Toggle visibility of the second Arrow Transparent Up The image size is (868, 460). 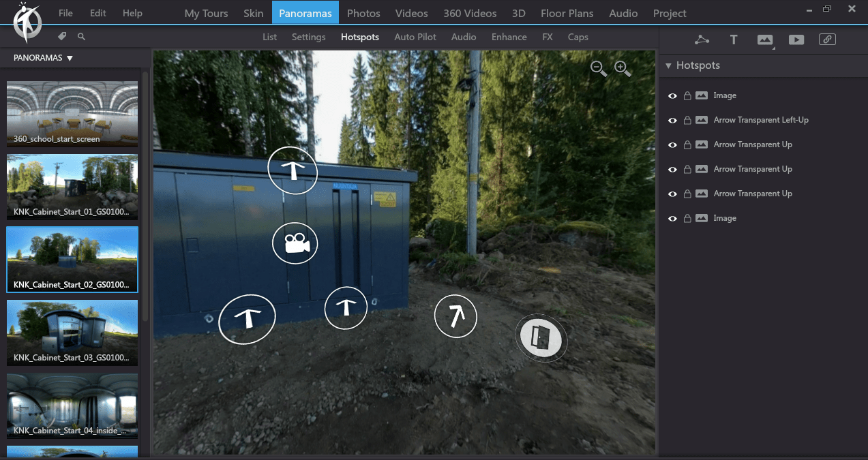(x=672, y=169)
